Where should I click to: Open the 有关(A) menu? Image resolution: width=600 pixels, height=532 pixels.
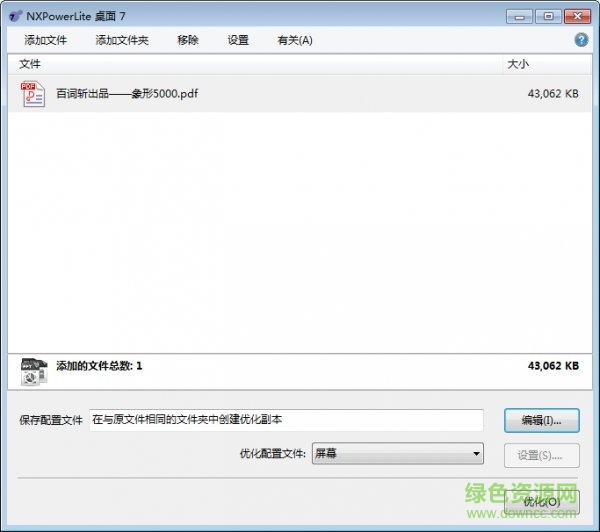pos(295,40)
